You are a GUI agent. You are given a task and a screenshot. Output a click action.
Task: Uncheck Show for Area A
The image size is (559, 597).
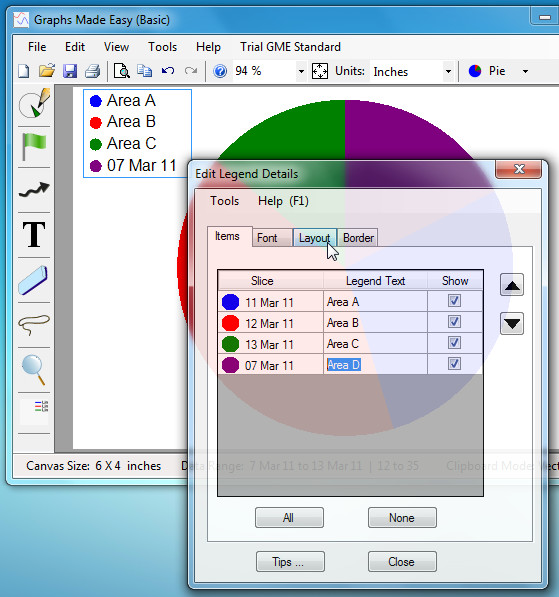(454, 301)
